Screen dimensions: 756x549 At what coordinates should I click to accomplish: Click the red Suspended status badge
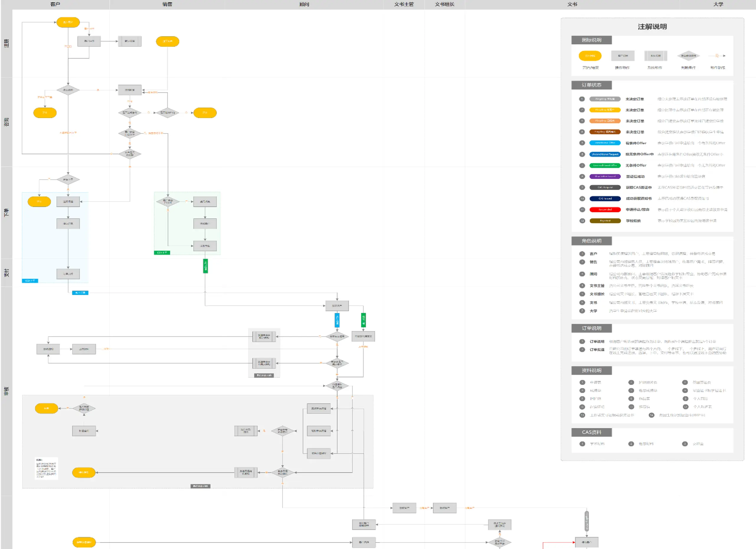(x=605, y=210)
